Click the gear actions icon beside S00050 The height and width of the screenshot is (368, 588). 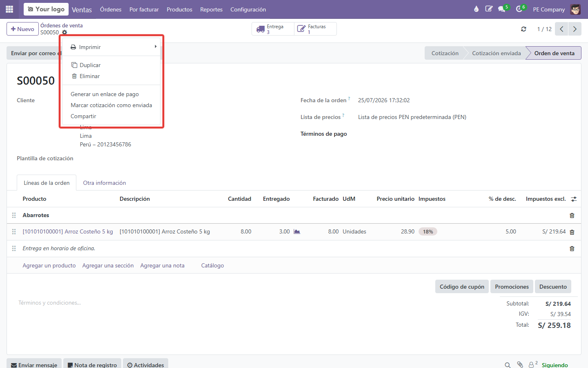pos(65,32)
